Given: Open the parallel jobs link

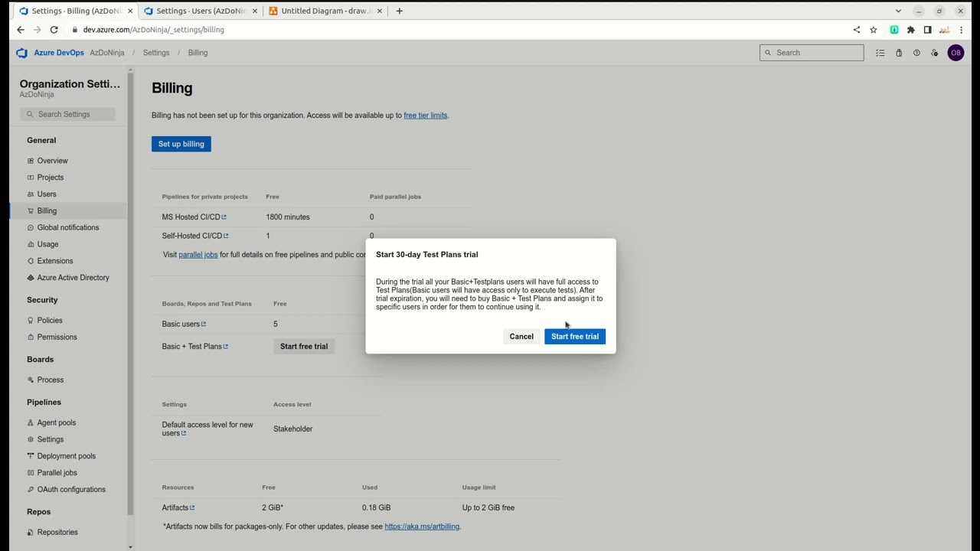Looking at the screenshot, I should pos(198,255).
